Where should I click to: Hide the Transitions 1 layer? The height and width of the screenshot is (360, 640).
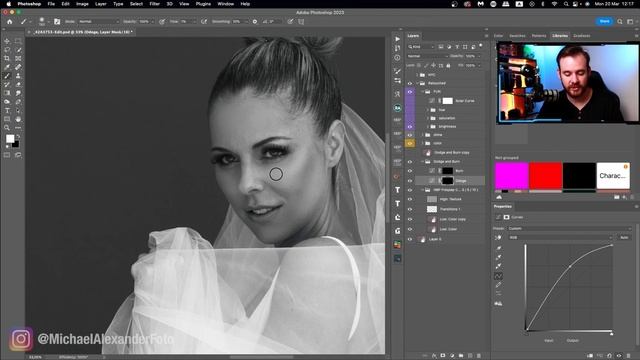(410, 209)
